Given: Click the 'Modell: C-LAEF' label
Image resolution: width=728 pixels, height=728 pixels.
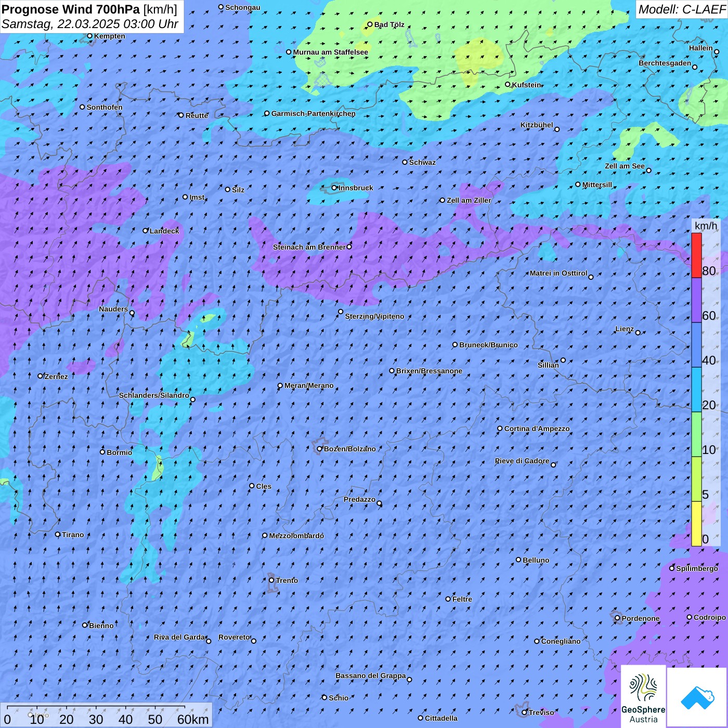Looking at the screenshot, I should pos(682,9).
